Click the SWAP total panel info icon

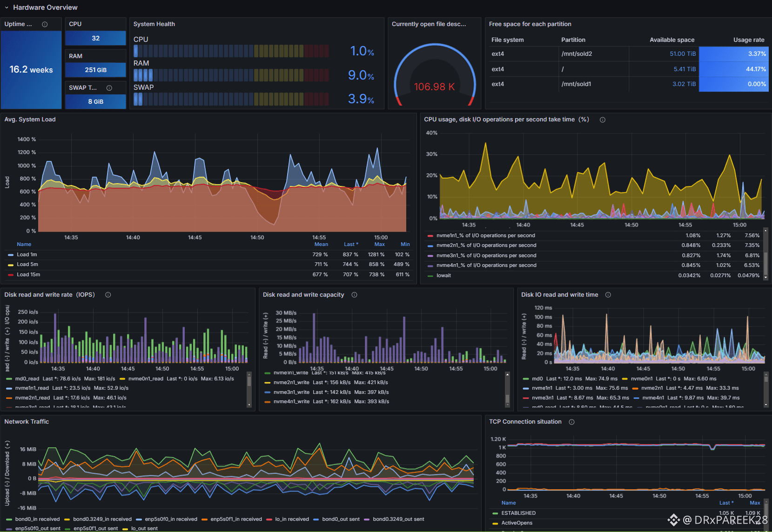click(x=109, y=88)
